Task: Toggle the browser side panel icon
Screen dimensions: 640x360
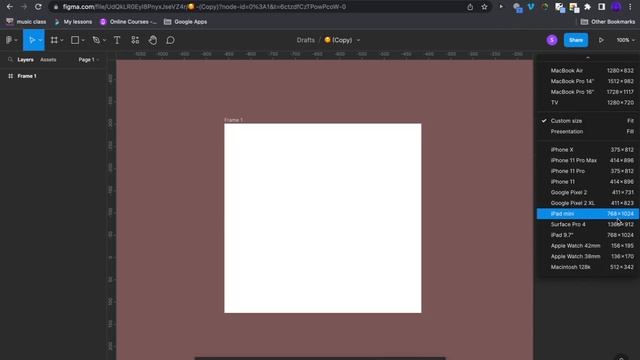Action: (x=602, y=7)
